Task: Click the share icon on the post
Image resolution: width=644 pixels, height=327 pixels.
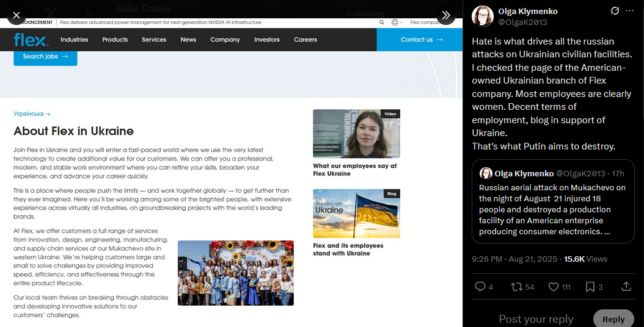Action: tap(626, 286)
